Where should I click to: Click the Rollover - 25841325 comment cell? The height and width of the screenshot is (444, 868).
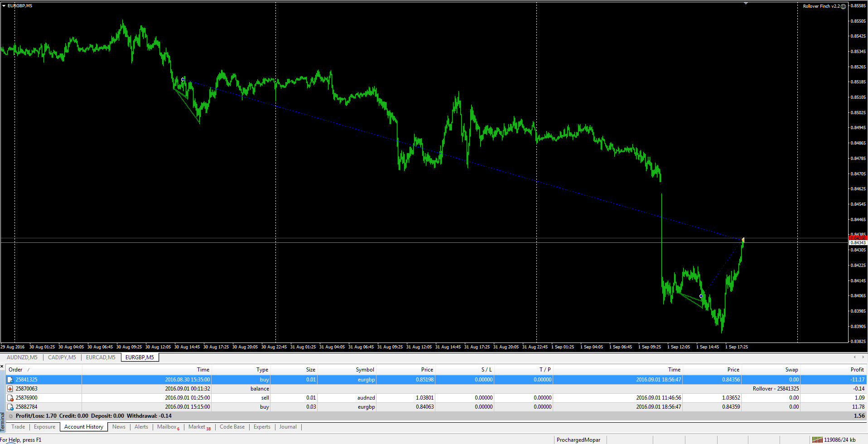pyautogui.click(x=776, y=389)
